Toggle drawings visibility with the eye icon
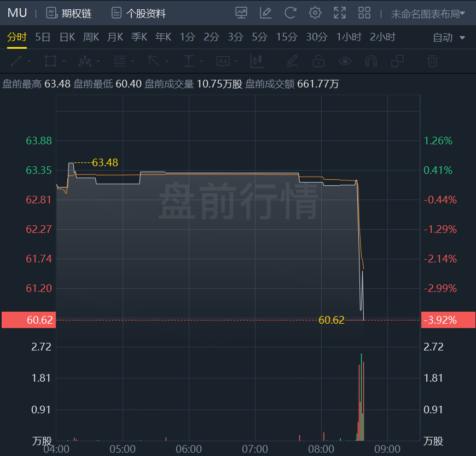Screen dimensions: 476x456 point(345,61)
